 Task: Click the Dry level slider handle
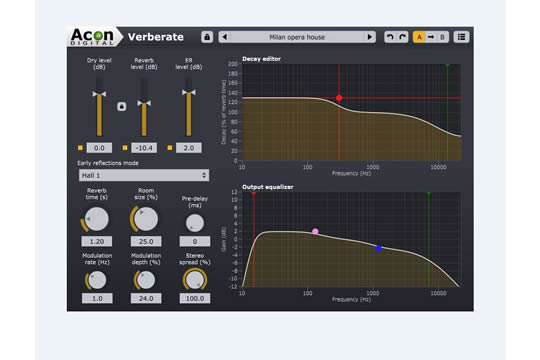99,94
